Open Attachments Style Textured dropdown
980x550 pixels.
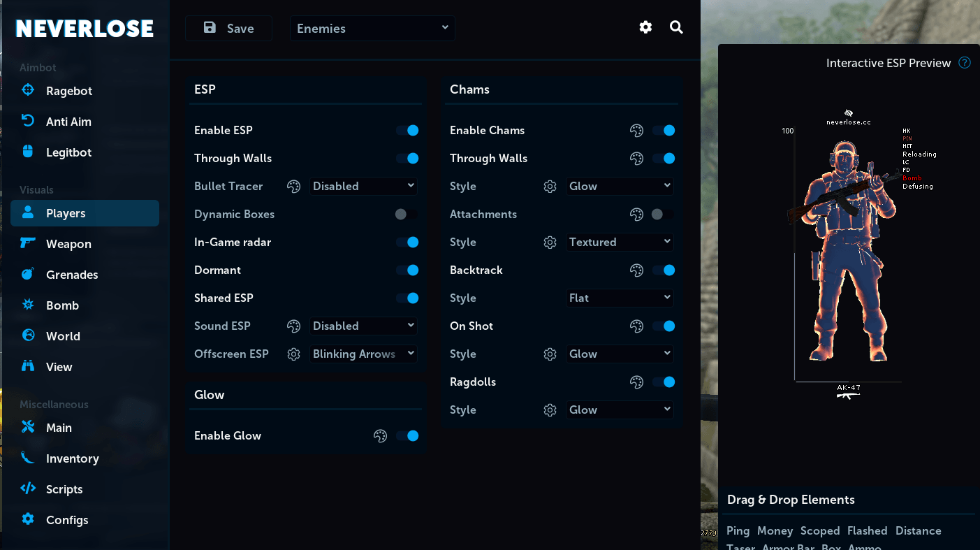click(x=620, y=243)
